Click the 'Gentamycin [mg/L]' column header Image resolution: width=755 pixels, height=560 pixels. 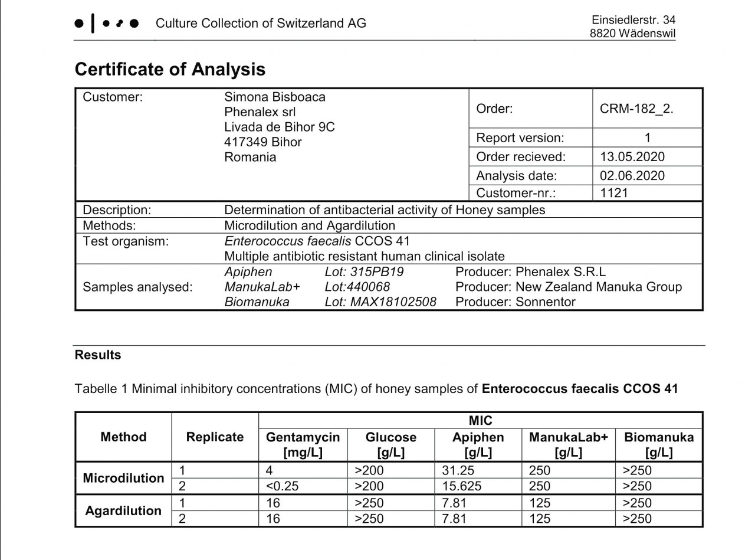click(303, 445)
